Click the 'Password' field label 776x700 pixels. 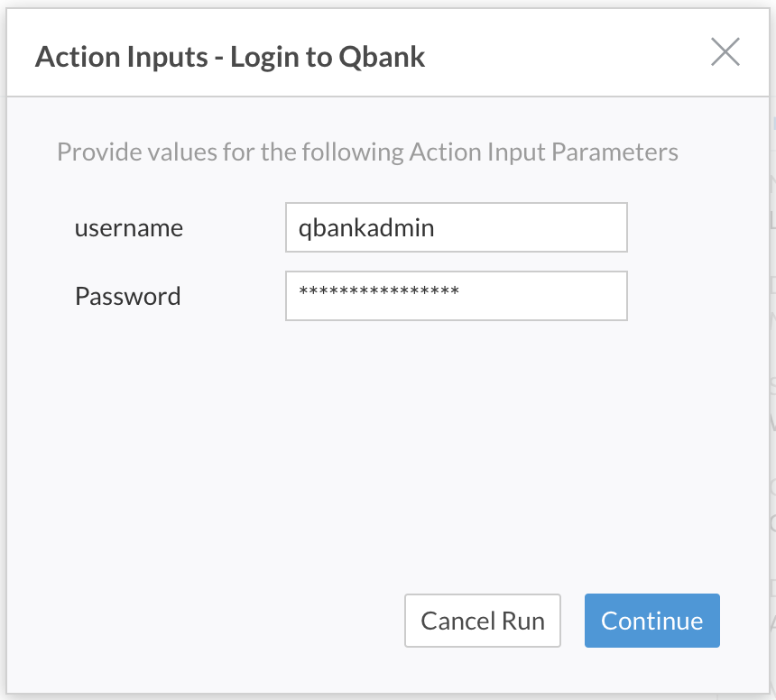(x=128, y=296)
